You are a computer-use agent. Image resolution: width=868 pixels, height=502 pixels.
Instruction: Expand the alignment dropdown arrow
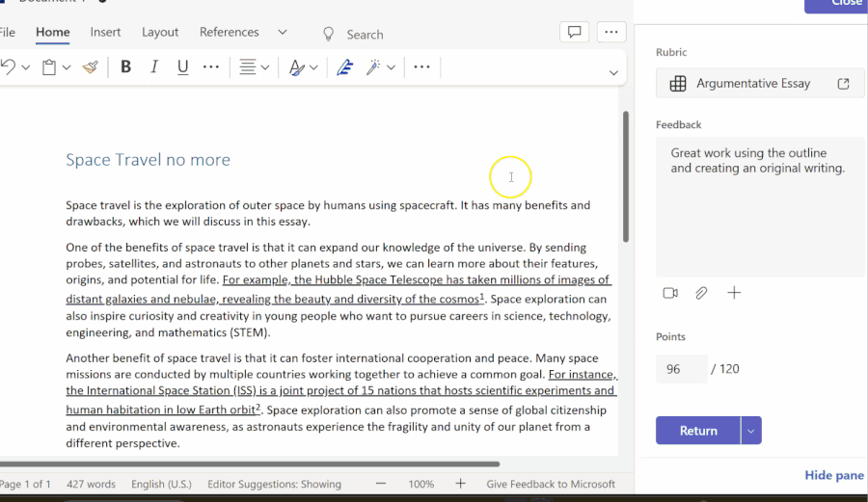pyautogui.click(x=265, y=67)
